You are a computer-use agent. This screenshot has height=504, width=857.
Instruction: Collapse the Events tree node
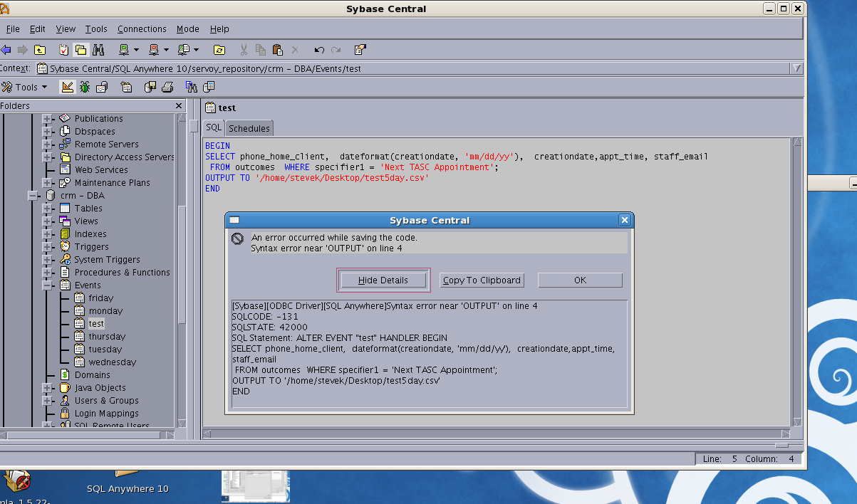point(47,285)
